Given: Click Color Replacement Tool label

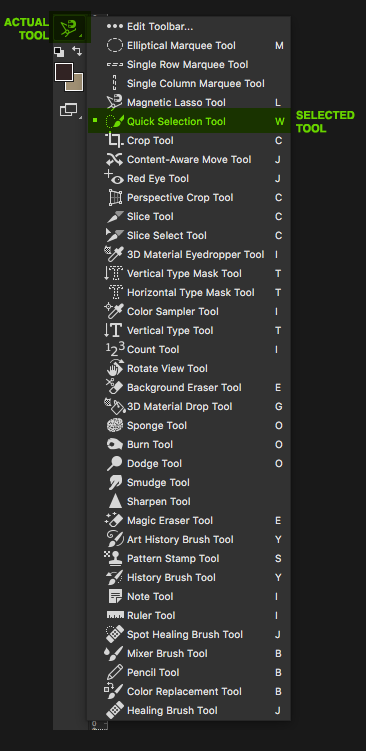Looking at the screenshot, I should (x=184, y=692).
